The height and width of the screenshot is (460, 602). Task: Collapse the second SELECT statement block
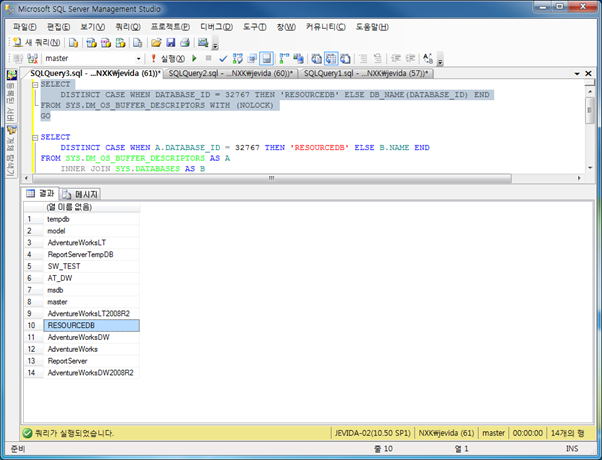click(35, 137)
